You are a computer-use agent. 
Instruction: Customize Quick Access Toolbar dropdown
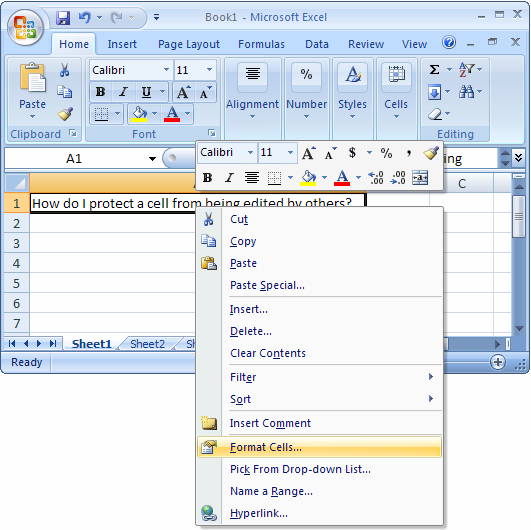click(156, 17)
